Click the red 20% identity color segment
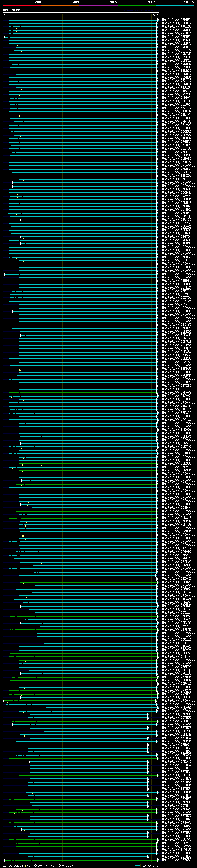The width and height of the screenshot is (197, 868). (22, 6)
